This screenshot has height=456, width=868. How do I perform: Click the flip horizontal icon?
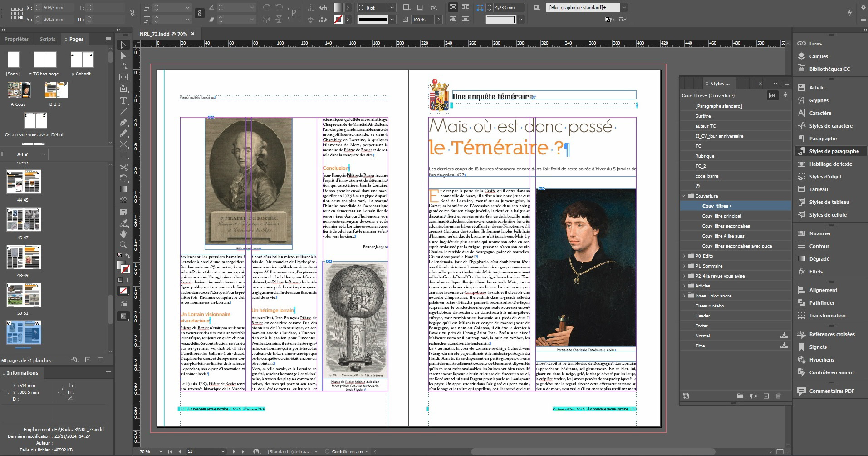click(x=267, y=20)
